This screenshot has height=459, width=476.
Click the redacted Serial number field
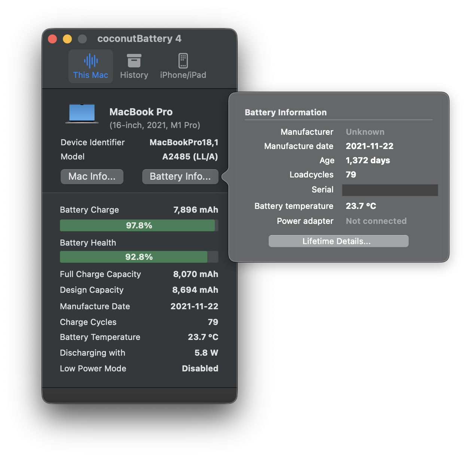390,190
